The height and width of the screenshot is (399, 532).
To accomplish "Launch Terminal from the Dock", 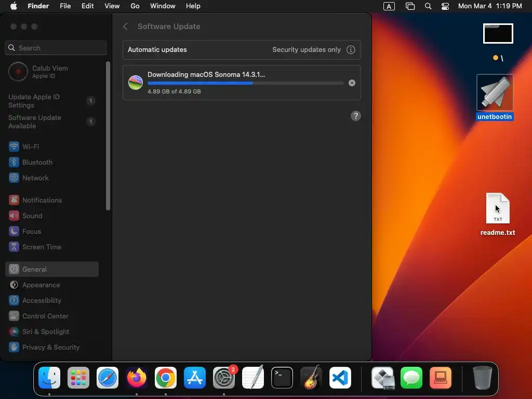I will 282,378.
